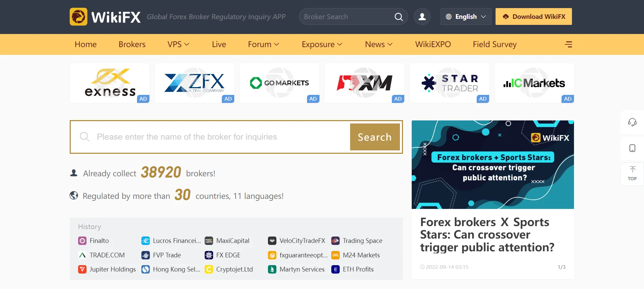Click the gold Search button
Screen dimensions: 644x289
pyautogui.click(x=375, y=137)
